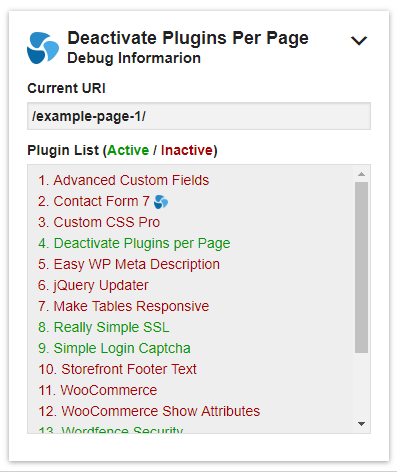Select Advanced Custom Fields in the plugin list
This screenshot has height=472, width=397.
124,180
